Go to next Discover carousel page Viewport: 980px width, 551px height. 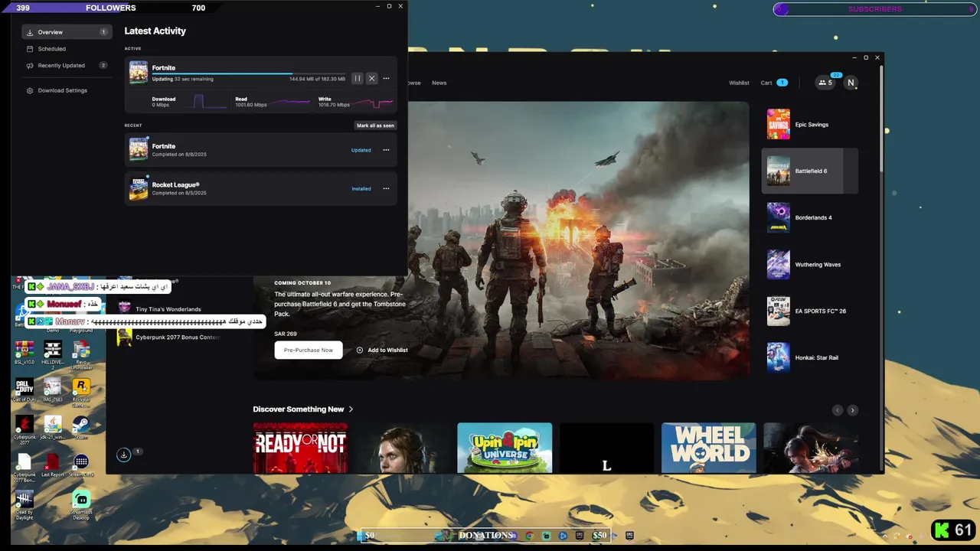[852, 410]
